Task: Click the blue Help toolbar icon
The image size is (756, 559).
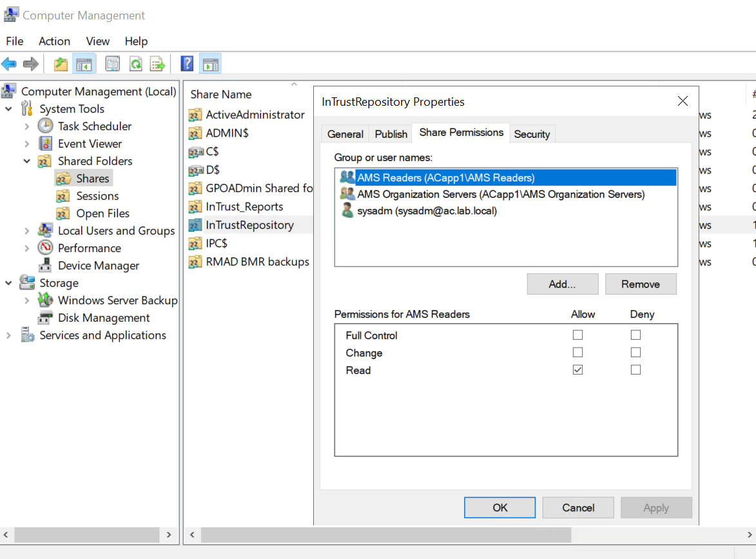Action: pos(187,64)
